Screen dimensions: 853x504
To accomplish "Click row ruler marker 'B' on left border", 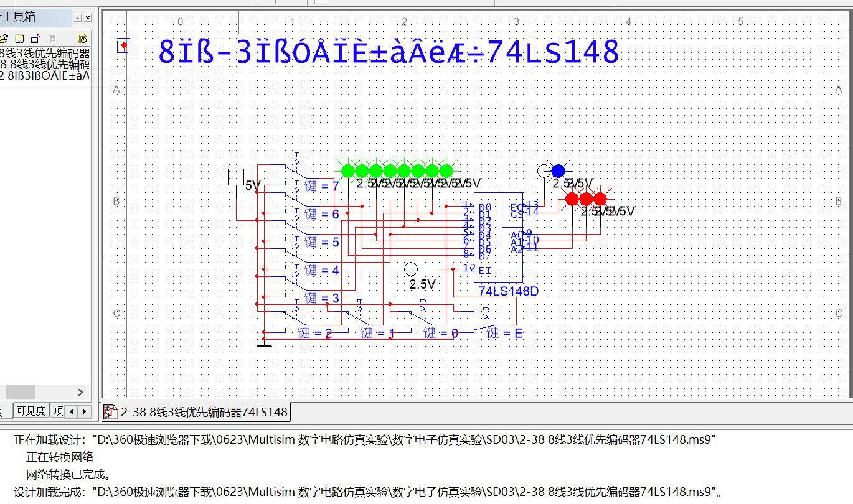I will [115, 201].
